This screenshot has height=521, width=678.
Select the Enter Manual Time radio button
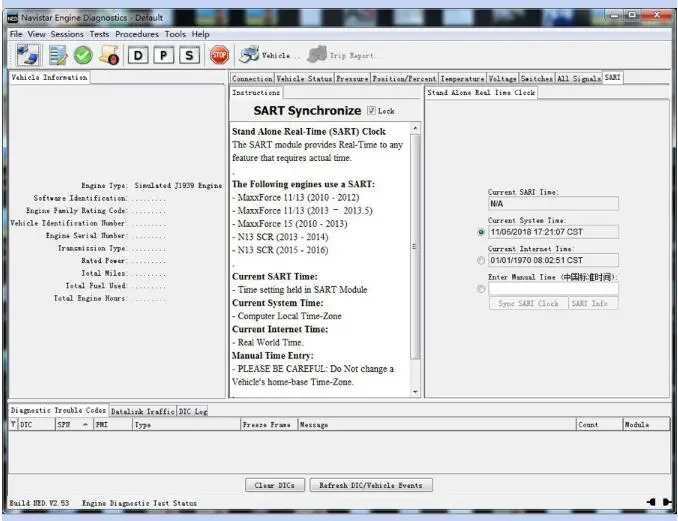pos(481,288)
